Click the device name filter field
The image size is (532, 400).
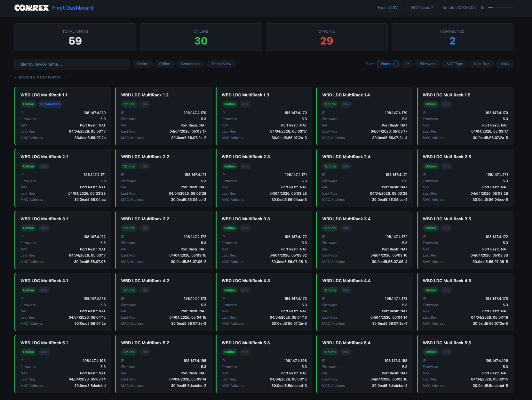coord(72,64)
